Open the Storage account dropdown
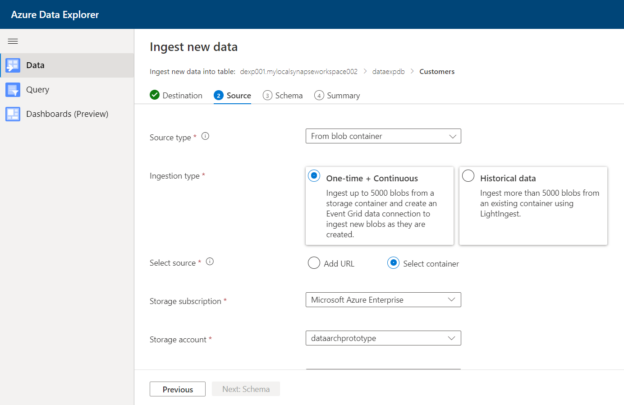Image resolution: width=624 pixels, height=405 pixels. pyautogui.click(x=383, y=339)
